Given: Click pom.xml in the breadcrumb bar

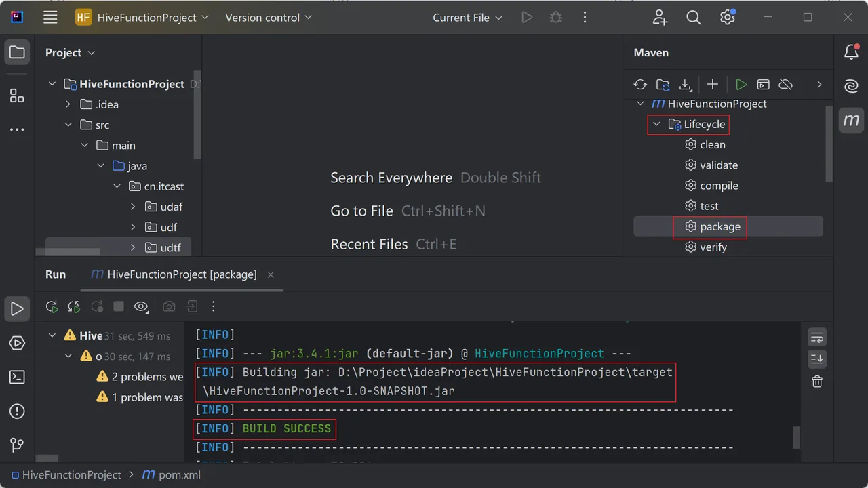Looking at the screenshot, I should pyautogui.click(x=172, y=475).
